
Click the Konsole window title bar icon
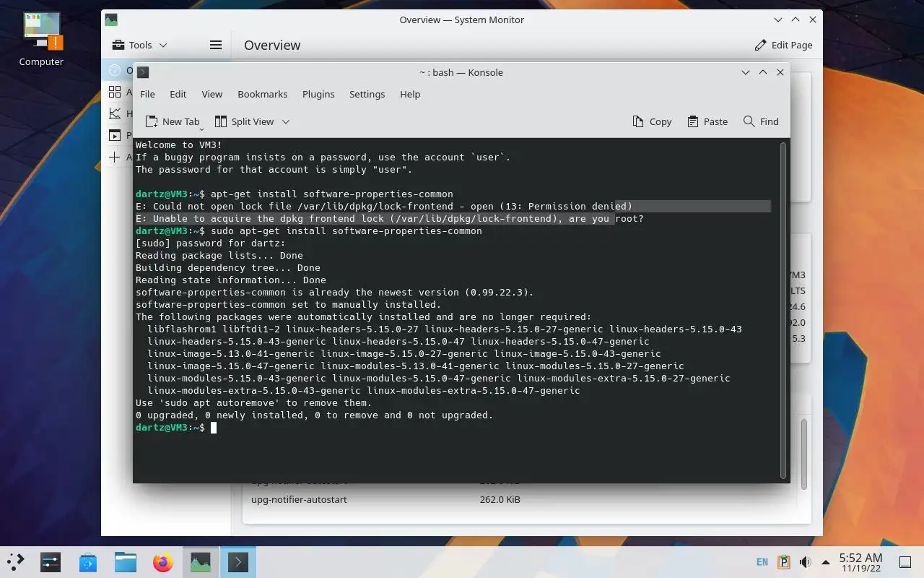[x=143, y=72]
